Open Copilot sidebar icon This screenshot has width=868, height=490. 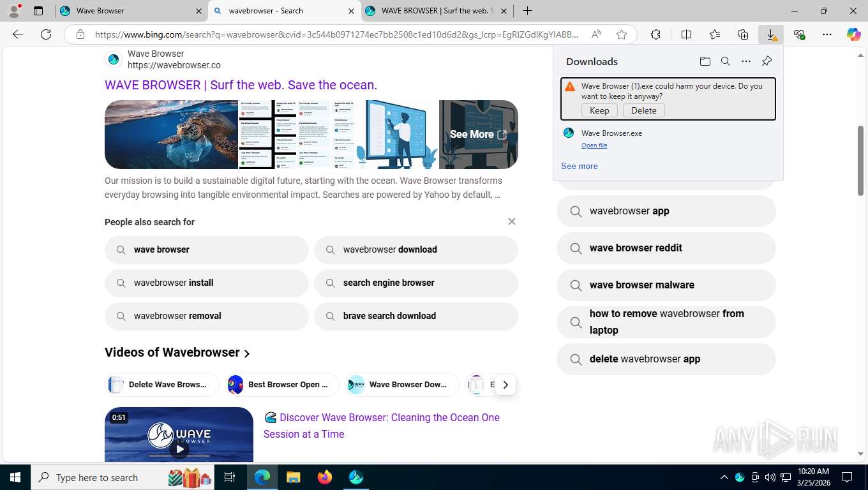tap(853, 34)
